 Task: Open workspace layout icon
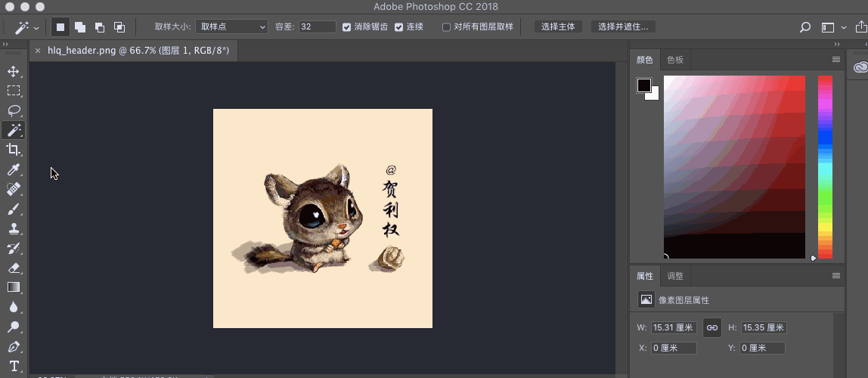pyautogui.click(x=828, y=27)
